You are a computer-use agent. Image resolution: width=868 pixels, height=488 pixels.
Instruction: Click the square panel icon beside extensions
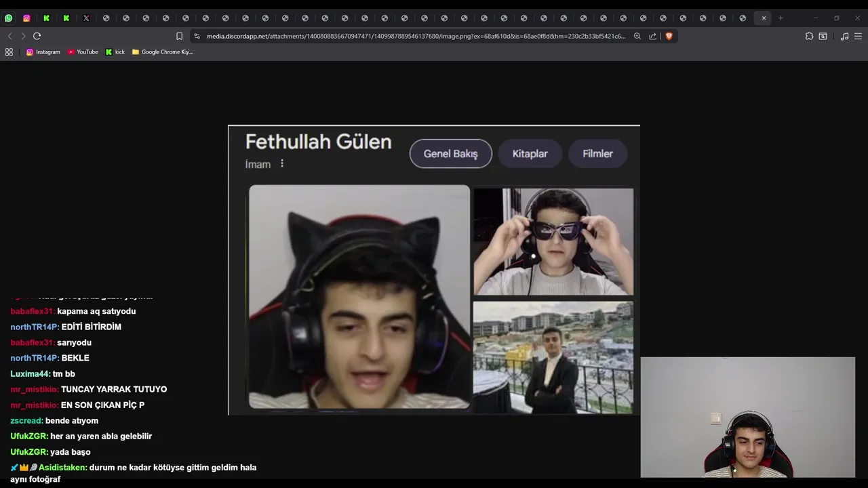point(823,36)
